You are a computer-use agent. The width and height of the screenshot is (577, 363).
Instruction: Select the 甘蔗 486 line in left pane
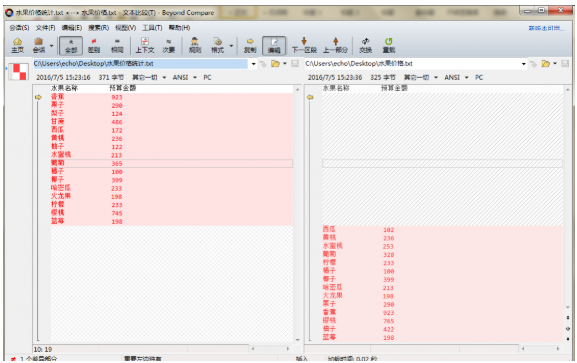[x=171, y=122]
